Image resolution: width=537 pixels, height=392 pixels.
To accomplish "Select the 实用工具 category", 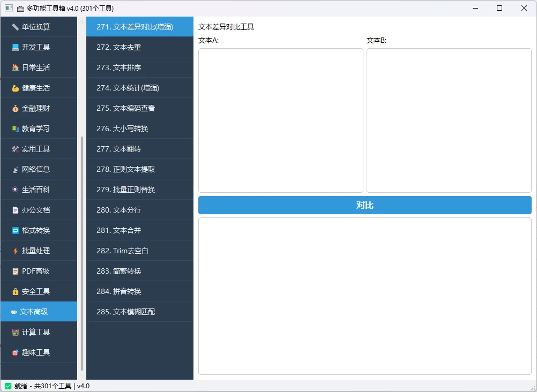I will [39, 149].
